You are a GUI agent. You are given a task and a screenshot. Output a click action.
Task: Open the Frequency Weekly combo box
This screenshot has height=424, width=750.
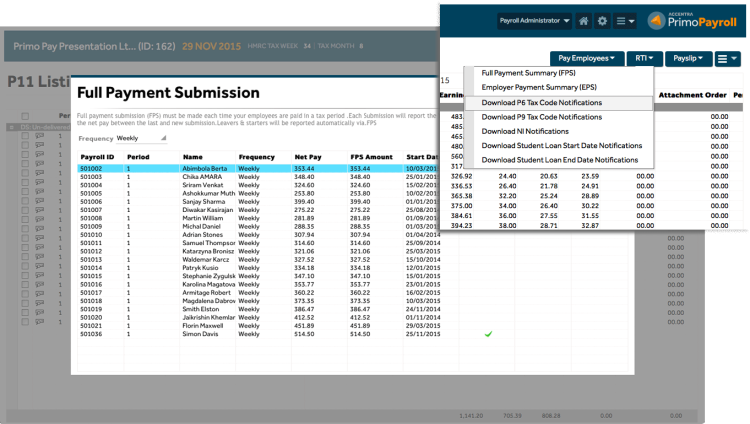point(141,138)
